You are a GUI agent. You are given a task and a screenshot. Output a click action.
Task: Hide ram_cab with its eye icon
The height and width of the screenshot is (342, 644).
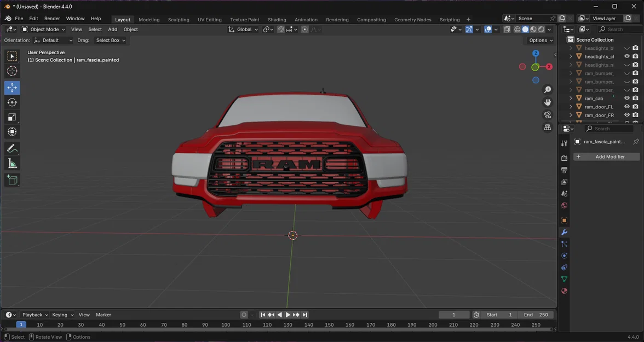coord(626,98)
